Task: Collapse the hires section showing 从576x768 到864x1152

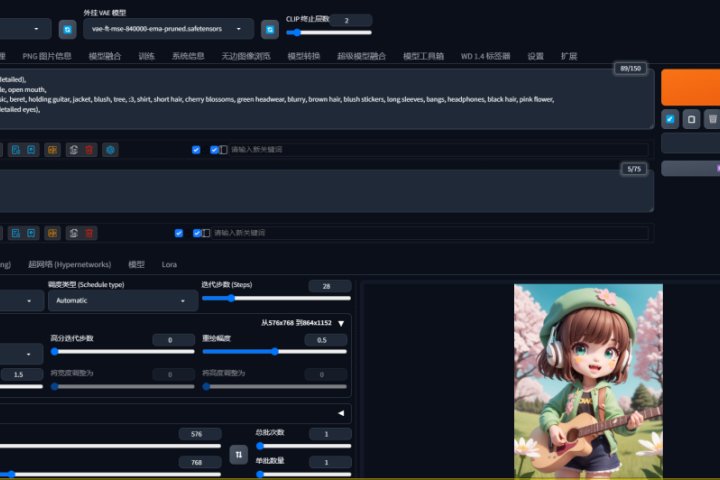Action: [341, 323]
